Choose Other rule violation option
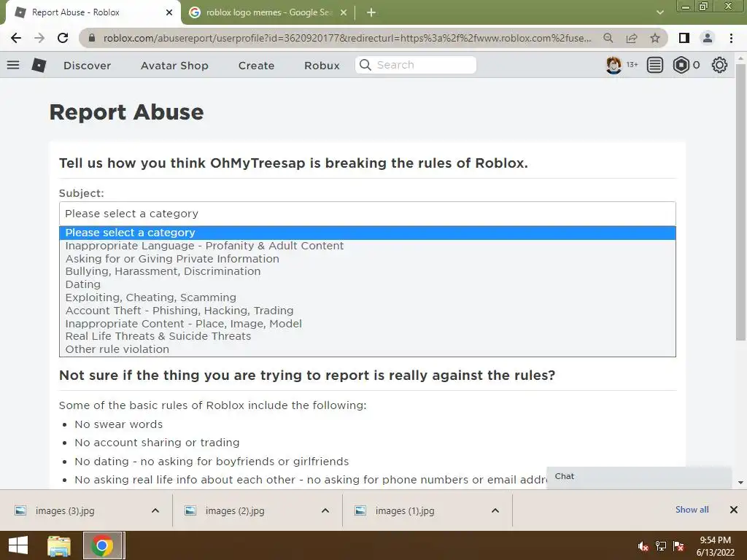The height and width of the screenshot is (560, 747). (x=368, y=349)
